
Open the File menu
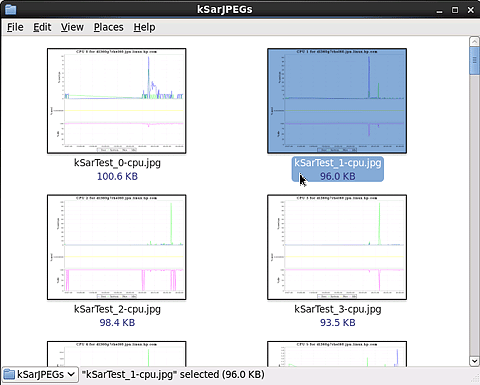(x=15, y=27)
